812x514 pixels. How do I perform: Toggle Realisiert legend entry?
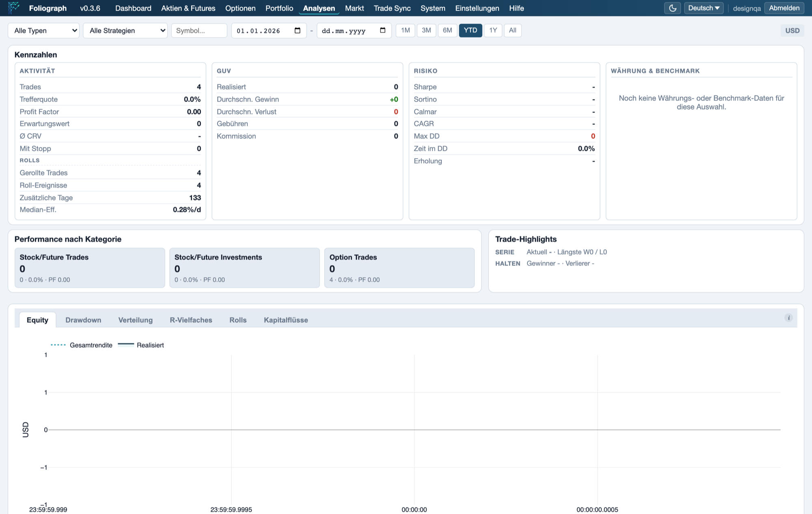pos(141,345)
